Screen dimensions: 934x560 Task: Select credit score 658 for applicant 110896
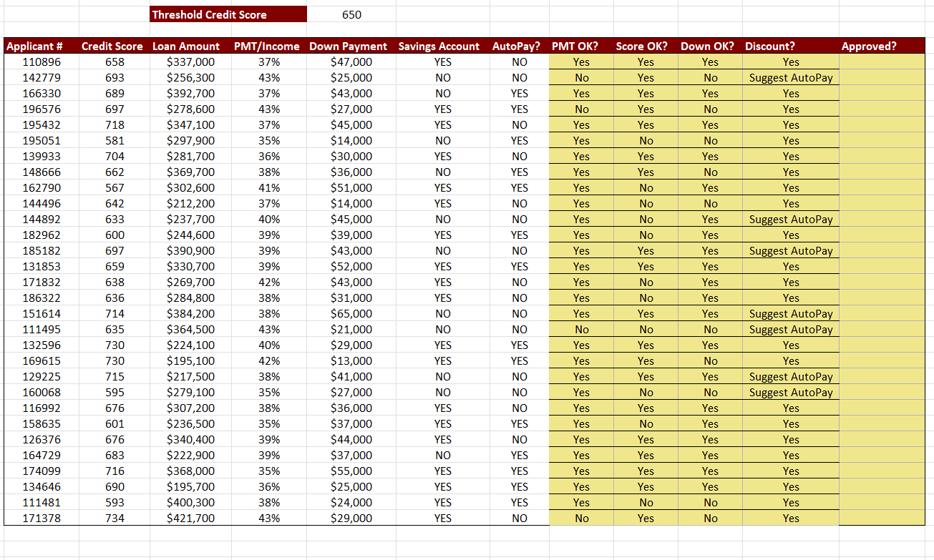pyautogui.click(x=112, y=62)
